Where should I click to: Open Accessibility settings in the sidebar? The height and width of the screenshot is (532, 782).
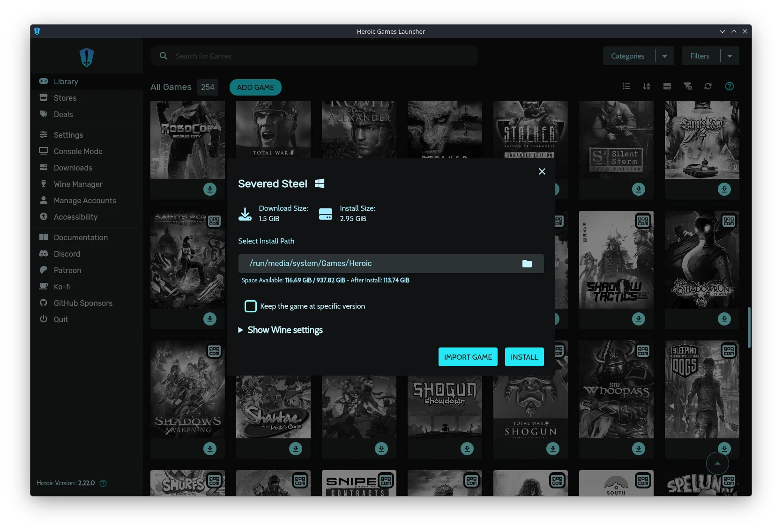pos(87,217)
